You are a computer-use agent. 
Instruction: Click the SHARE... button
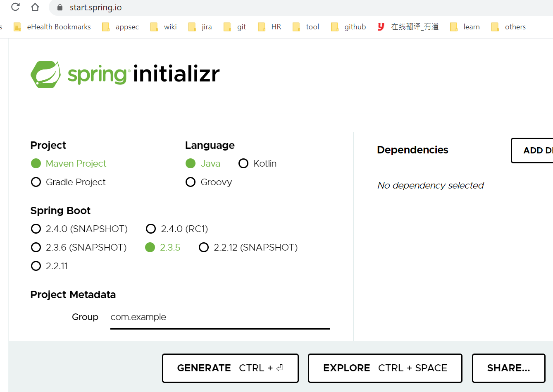[509, 368]
